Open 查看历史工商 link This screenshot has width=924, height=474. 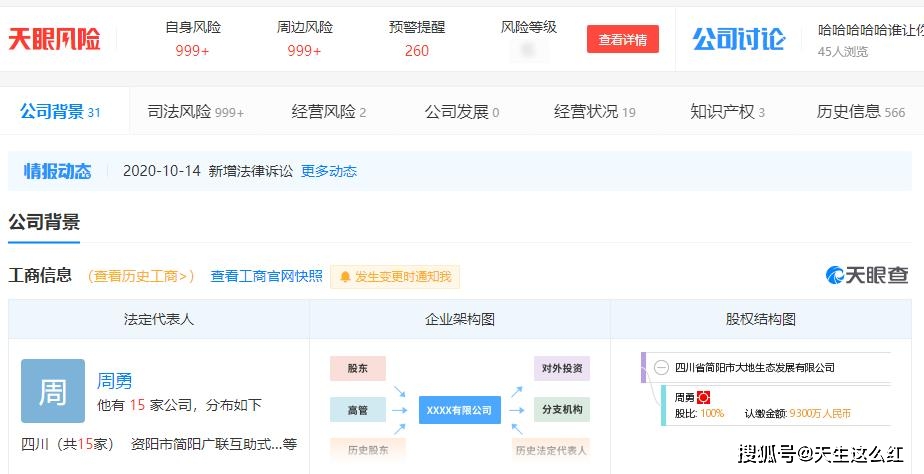pos(141,276)
